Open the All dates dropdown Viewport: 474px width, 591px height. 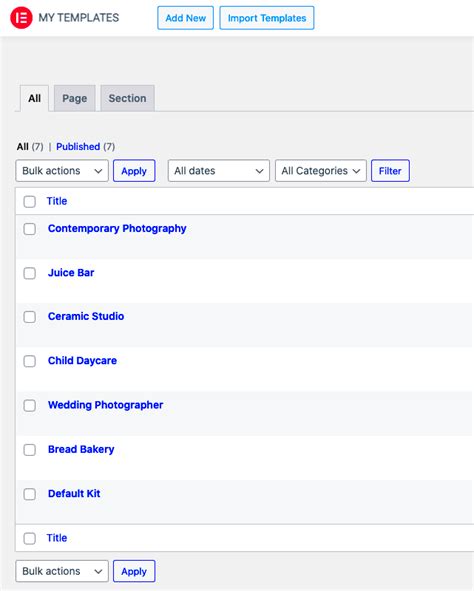point(219,171)
